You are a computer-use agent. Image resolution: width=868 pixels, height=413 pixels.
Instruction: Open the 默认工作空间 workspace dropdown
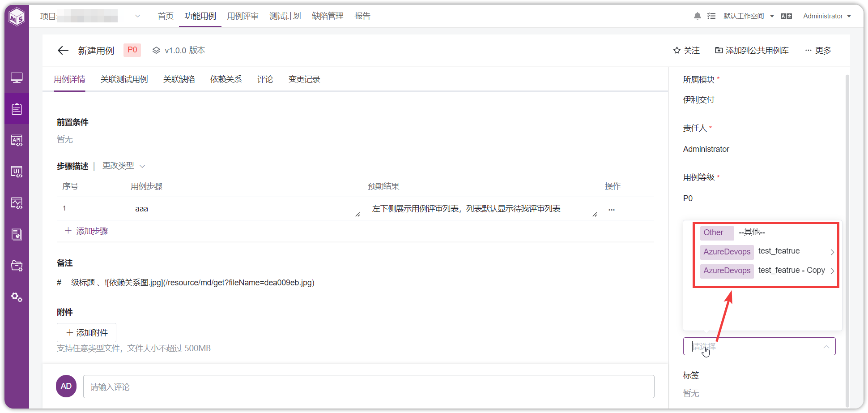click(749, 16)
